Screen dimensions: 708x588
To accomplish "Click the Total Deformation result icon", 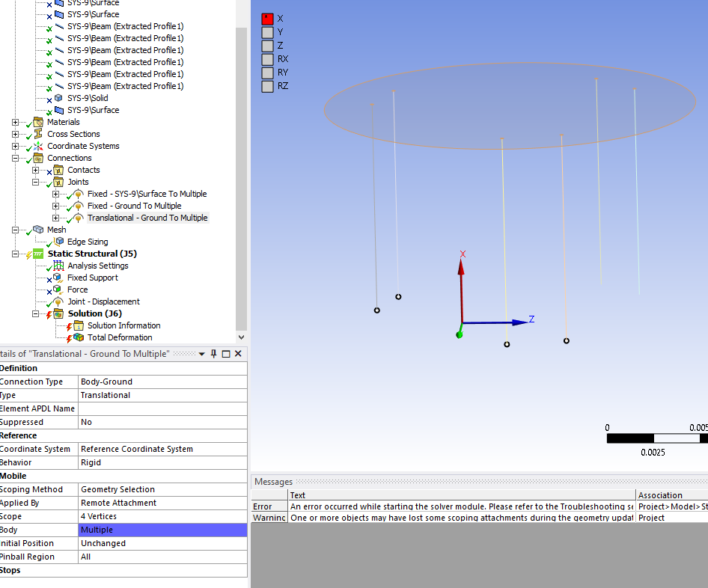I will point(79,337).
